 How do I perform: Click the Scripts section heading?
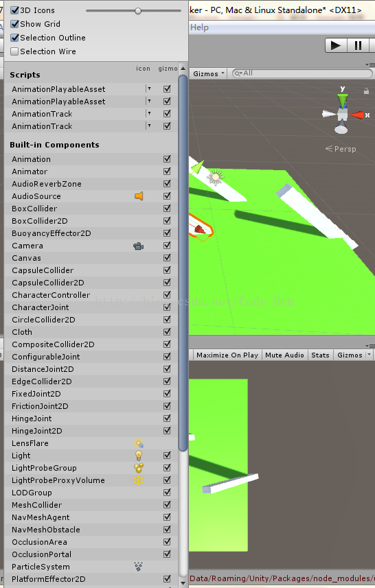tap(25, 75)
